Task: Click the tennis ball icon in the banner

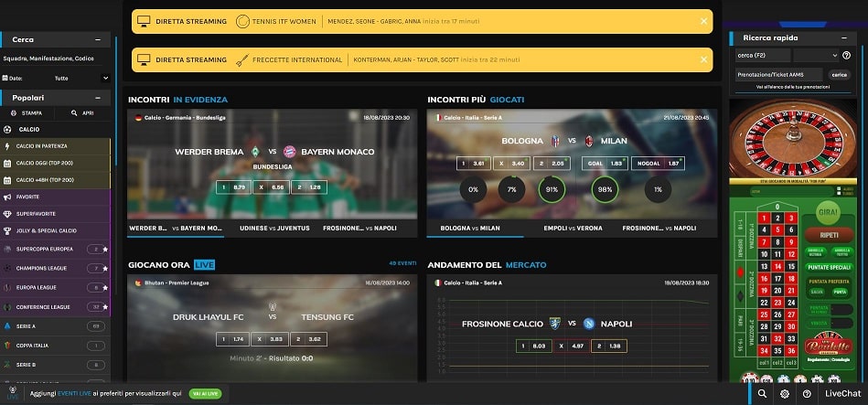Action: [x=241, y=22]
